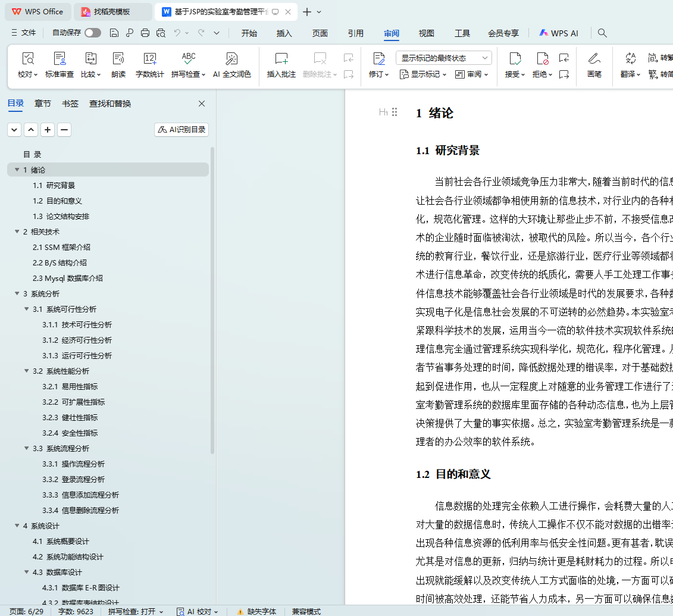Demote heading level with minus button
This screenshot has width=673, height=616.
click(64, 130)
